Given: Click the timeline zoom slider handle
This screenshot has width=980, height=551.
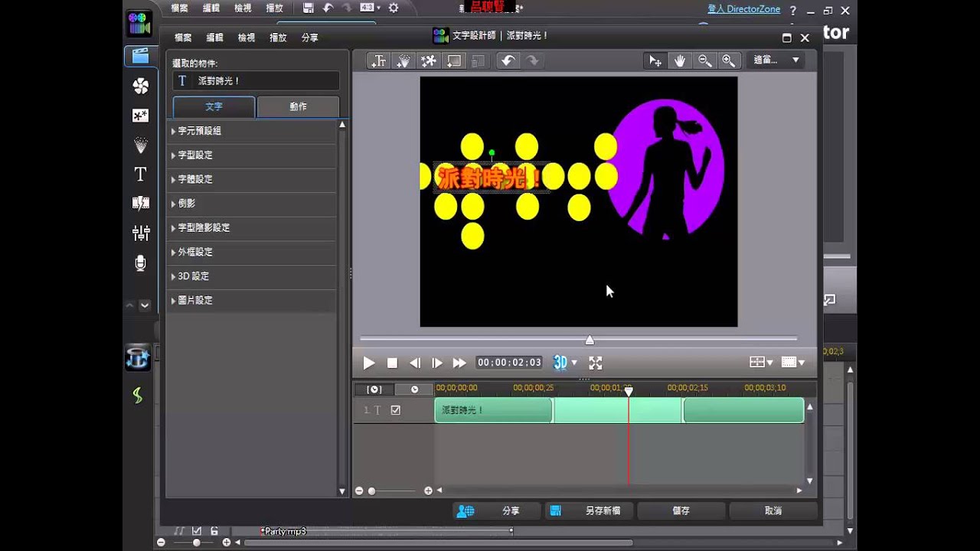Looking at the screenshot, I should tap(371, 491).
